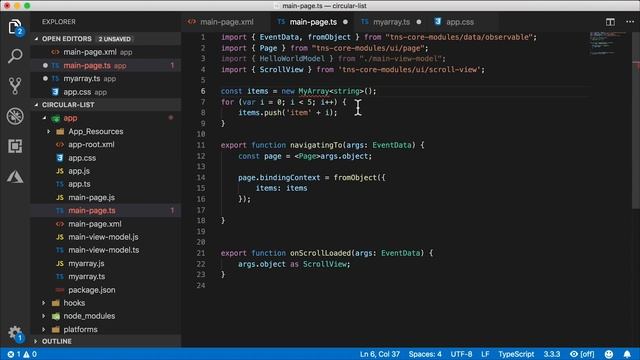Open main-page.ts in file tree
The height and width of the screenshot is (360, 640).
[x=106, y=211]
